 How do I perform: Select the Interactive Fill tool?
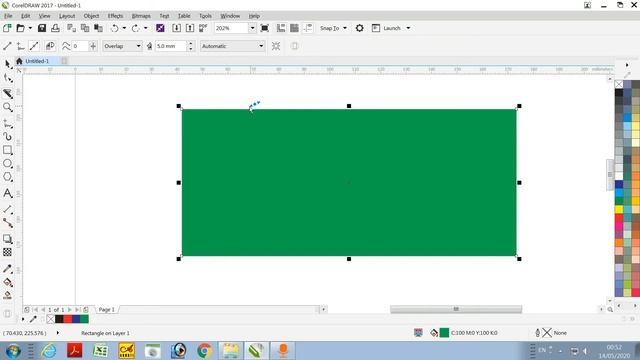click(x=8, y=282)
